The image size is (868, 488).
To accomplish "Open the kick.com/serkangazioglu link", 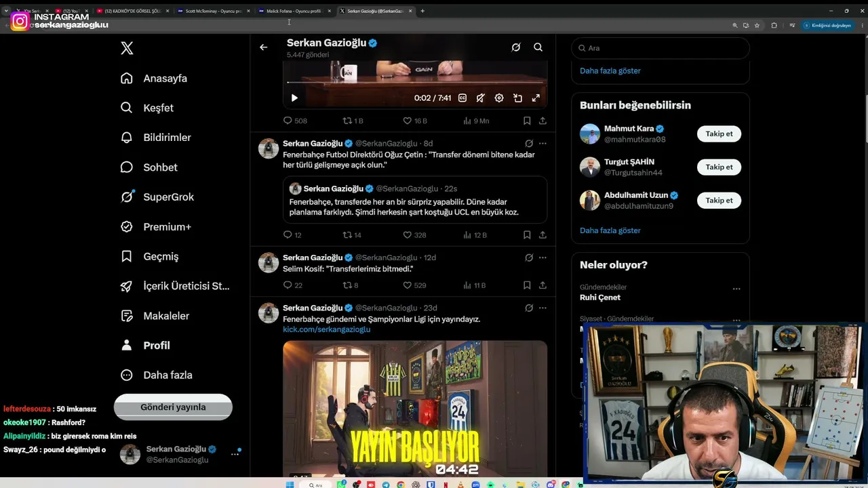I will click(327, 329).
